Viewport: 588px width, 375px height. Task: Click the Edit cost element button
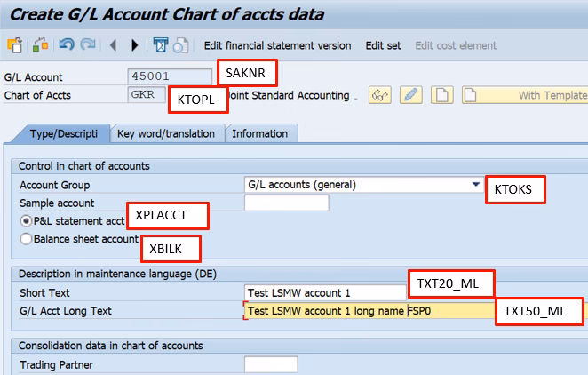[456, 45]
